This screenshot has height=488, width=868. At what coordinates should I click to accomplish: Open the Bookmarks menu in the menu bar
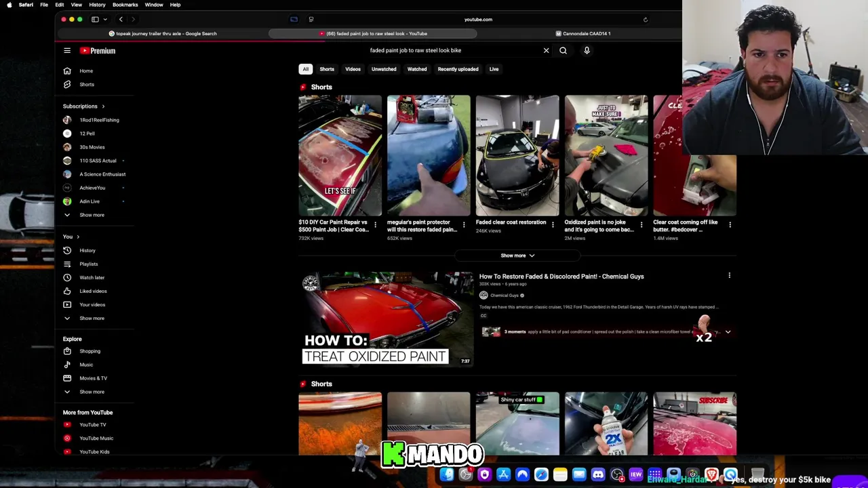[x=125, y=5]
